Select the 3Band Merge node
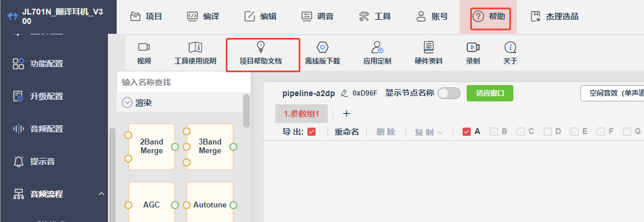644x222 pixels. pyautogui.click(x=210, y=146)
